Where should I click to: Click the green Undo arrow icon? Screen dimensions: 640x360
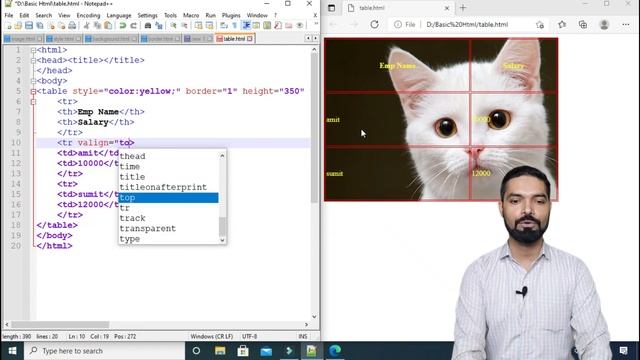click(122, 26)
